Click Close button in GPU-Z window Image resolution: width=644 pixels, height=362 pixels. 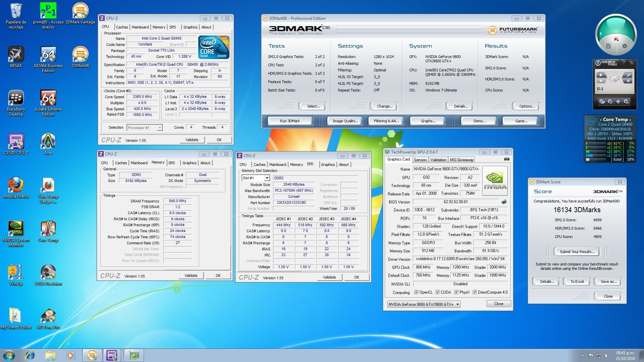tap(499, 304)
